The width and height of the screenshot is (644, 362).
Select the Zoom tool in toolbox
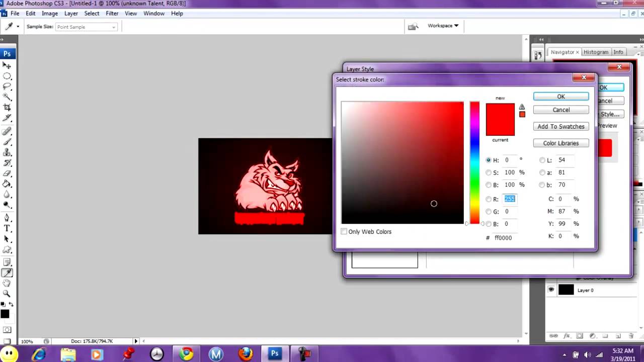click(7, 293)
